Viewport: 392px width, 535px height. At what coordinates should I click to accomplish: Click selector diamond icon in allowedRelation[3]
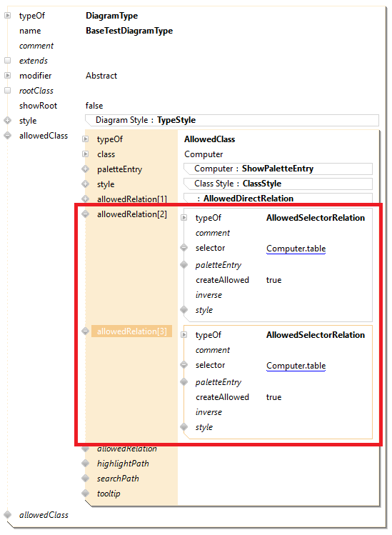(x=184, y=365)
